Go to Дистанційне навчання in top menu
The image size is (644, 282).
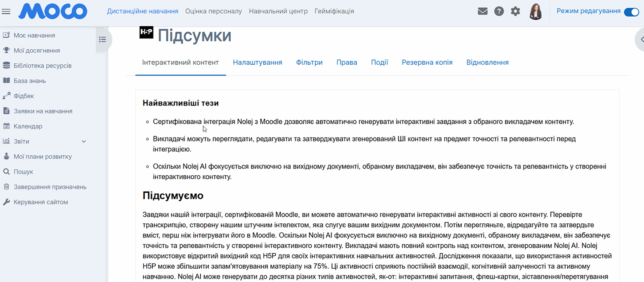(x=142, y=11)
